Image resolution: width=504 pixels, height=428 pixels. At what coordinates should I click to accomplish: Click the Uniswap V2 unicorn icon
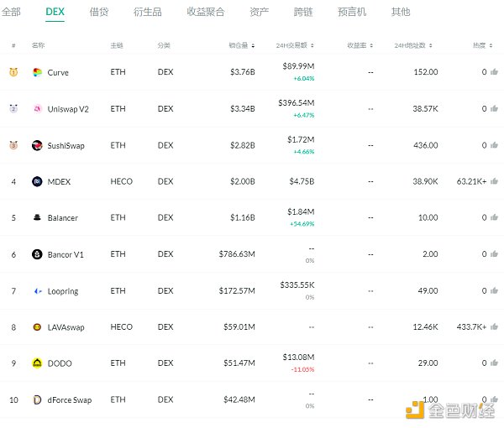[x=37, y=109]
